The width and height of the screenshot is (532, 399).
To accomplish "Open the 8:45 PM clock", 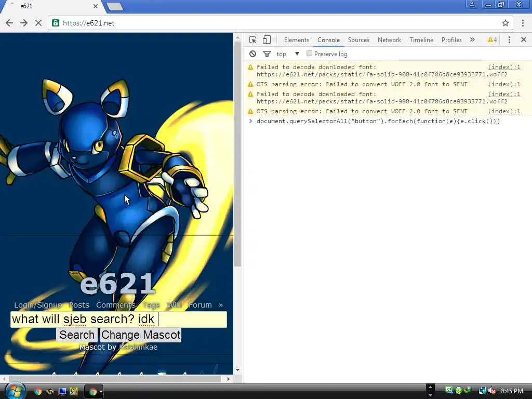I will 512,391.
